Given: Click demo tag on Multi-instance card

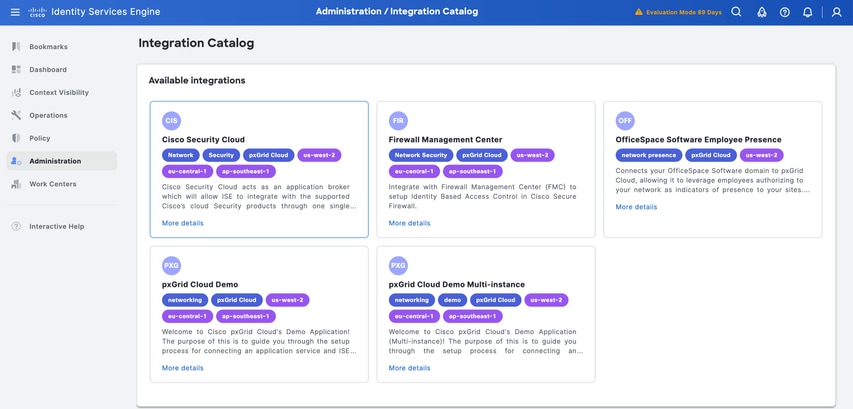Looking at the screenshot, I should click(453, 300).
